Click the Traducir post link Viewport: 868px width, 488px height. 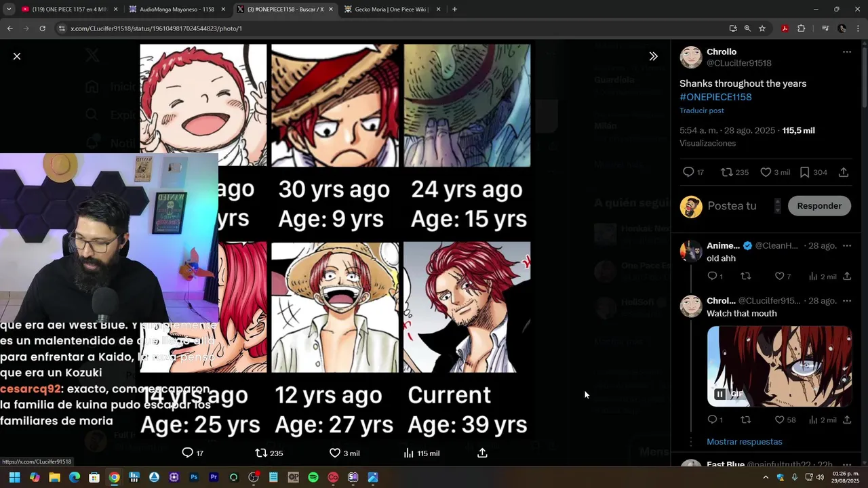pos(702,110)
